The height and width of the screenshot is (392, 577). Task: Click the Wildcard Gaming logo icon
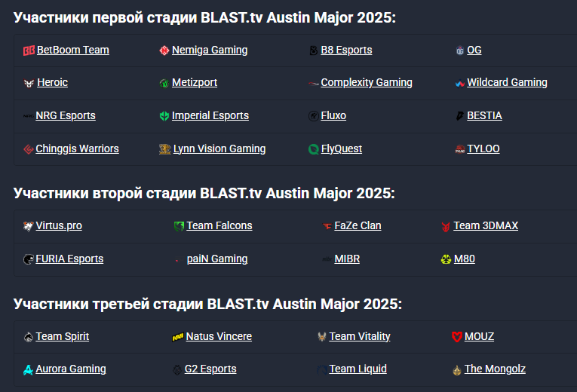[460, 84]
